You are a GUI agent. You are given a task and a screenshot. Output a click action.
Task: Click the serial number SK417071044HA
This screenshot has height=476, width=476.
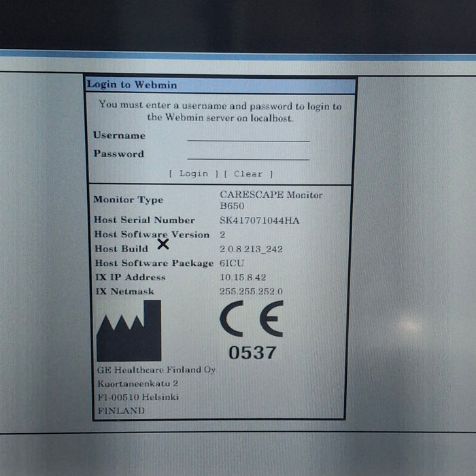tap(259, 220)
